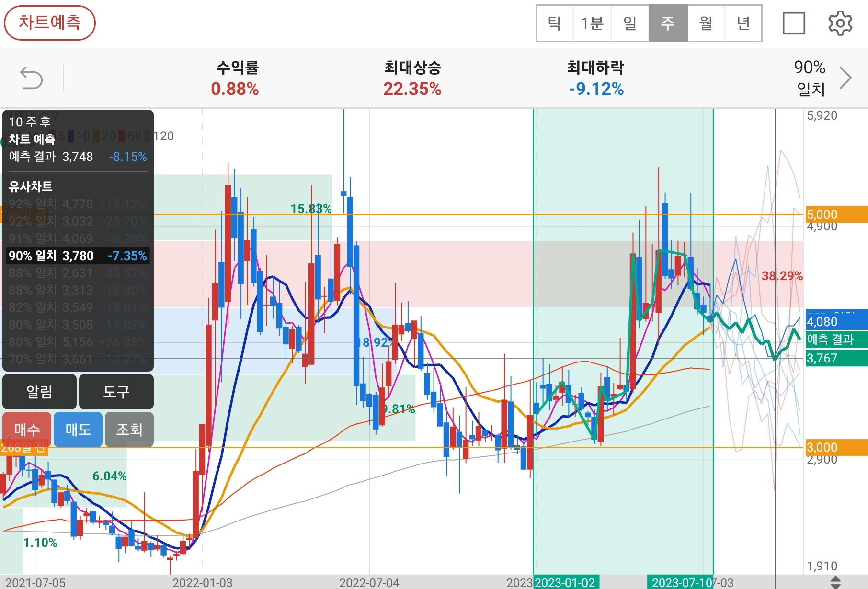
Task: Tap the gray 조회 lookup button
Action: coord(129,429)
